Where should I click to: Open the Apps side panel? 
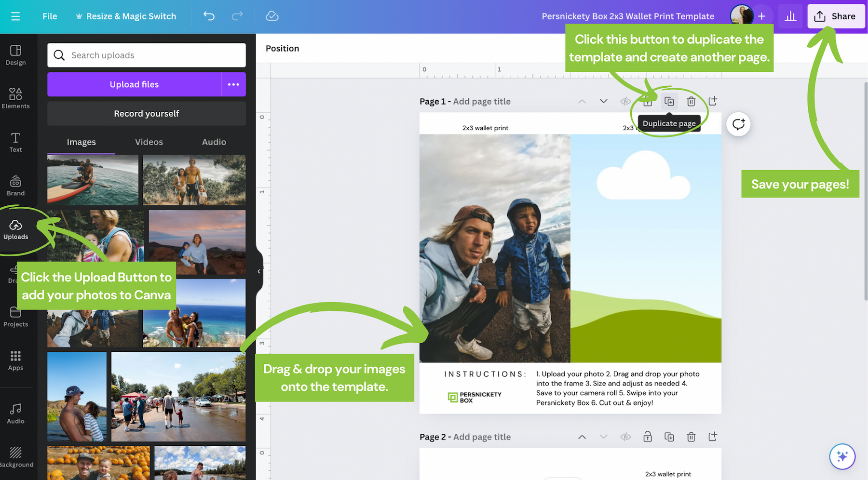15,360
